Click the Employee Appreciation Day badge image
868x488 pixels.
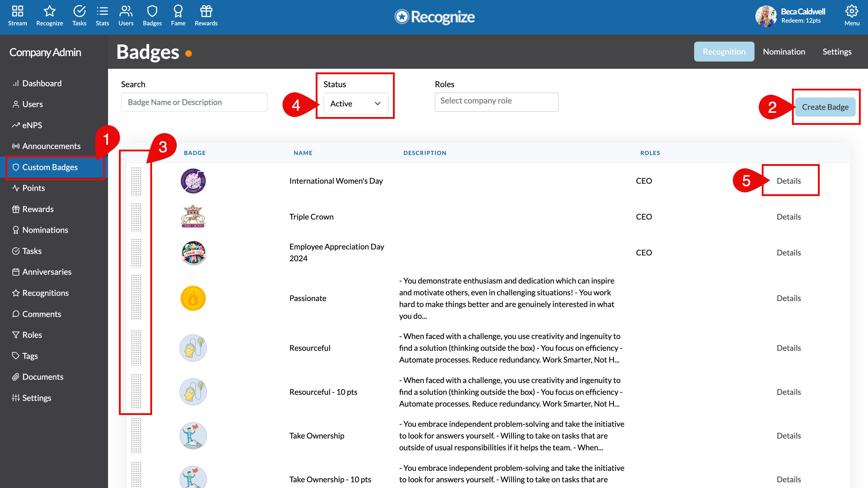click(x=193, y=252)
